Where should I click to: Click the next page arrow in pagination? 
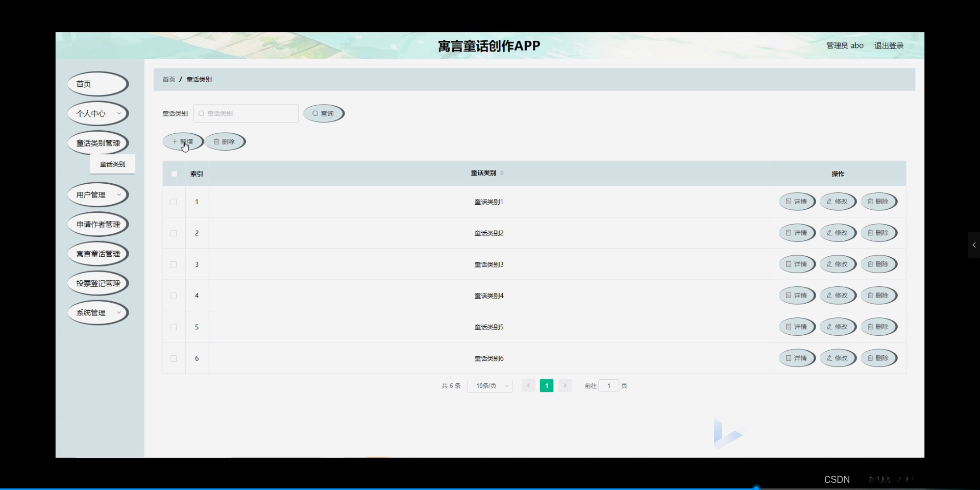pos(565,385)
